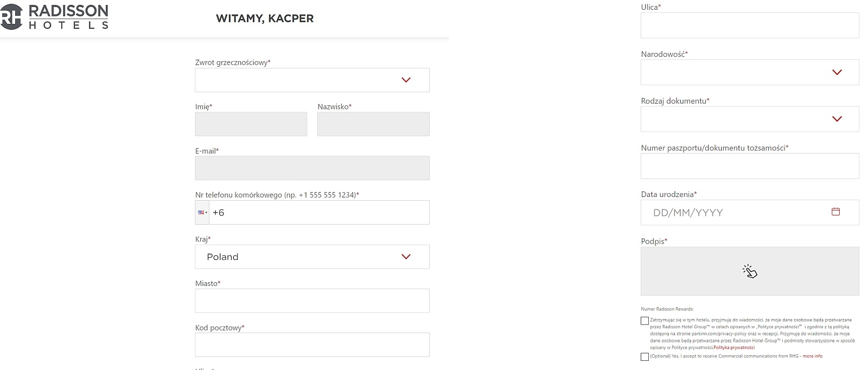
Task: Tick the privacy policy consent checkbox
Action: 644,321
